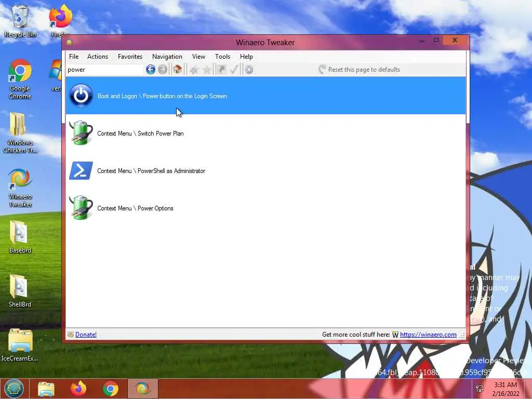Select 'Power button on the Login Screen' result
This screenshot has width=532, height=399.
click(x=265, y=96)
